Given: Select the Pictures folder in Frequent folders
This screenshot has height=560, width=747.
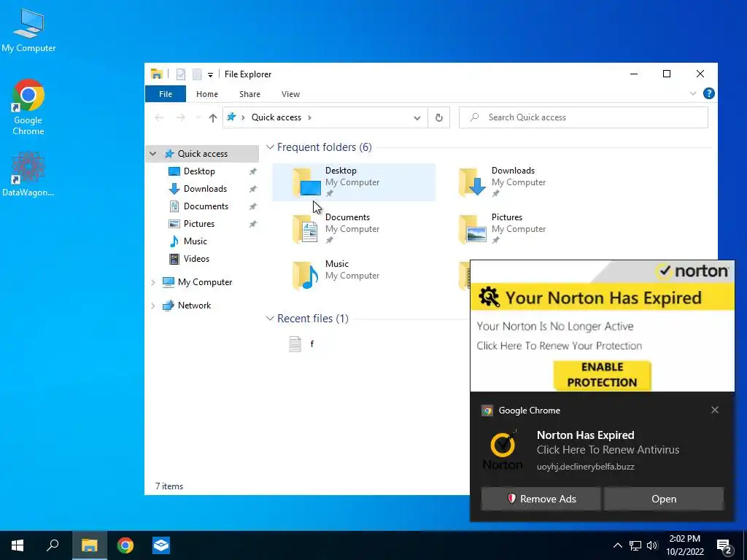Looking at the screenshot, I should coord(519,228).
